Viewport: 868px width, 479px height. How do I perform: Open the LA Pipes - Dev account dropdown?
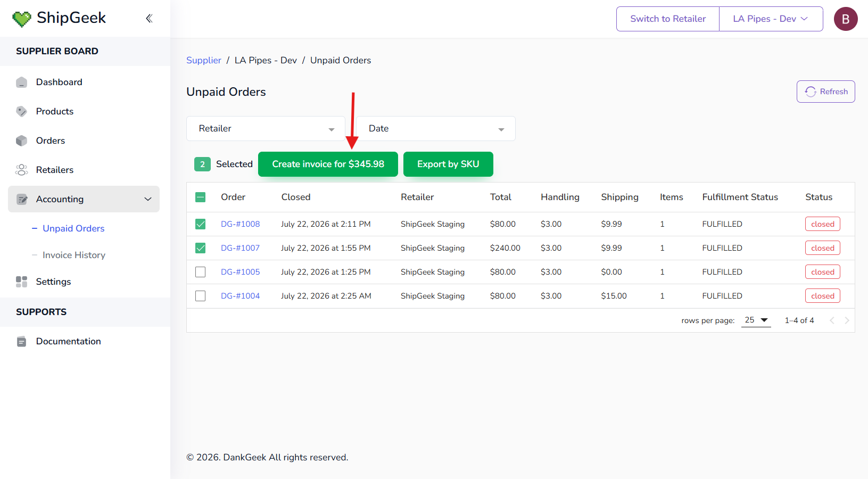(x=771, y=19)
